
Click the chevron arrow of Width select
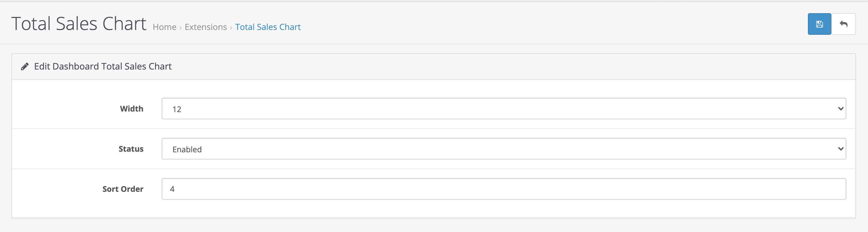840,109
